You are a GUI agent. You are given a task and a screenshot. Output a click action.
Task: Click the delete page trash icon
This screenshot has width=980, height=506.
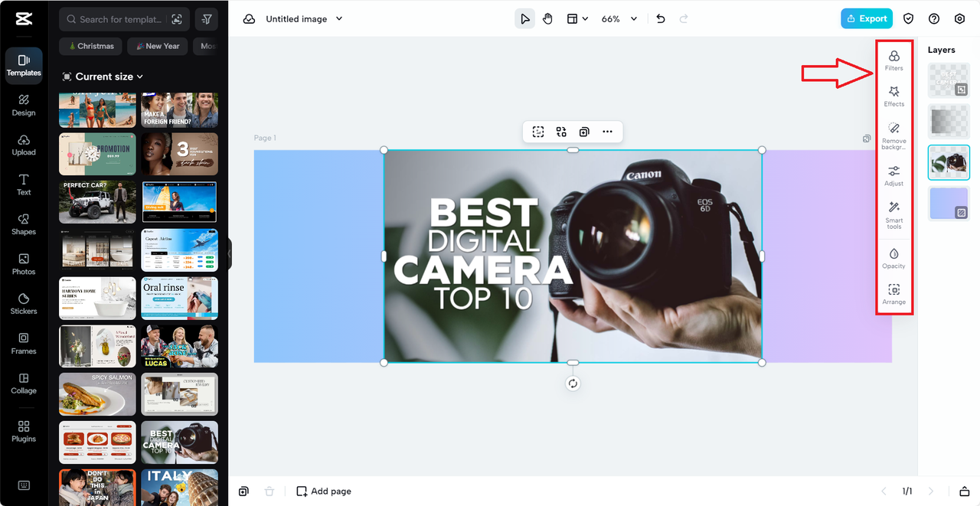coord(269,491)
